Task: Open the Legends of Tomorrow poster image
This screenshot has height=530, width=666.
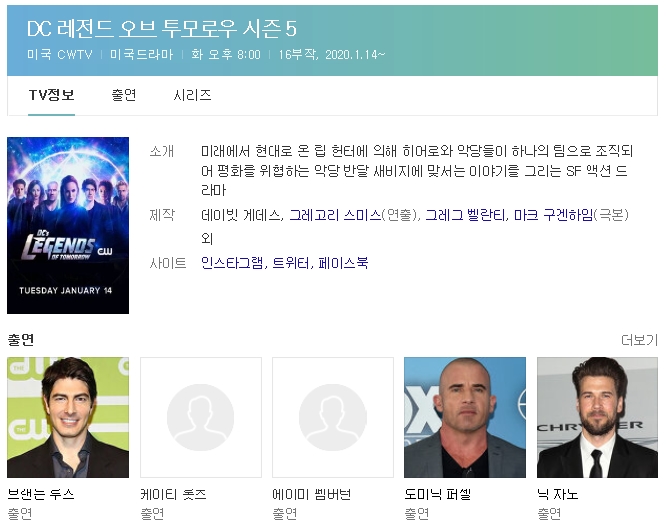Action: 68,226
